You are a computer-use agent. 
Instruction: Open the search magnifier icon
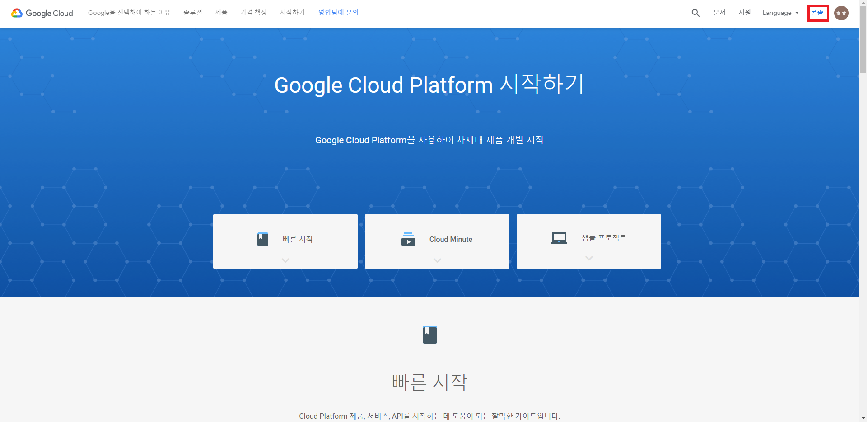tap(695, 13)
